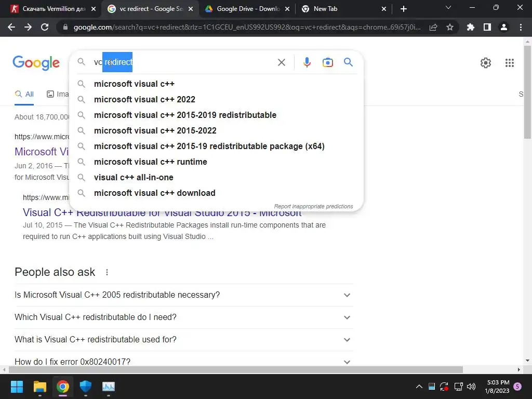The height and width of the screenshot is (399, 532).
Task: Open the Microsoft Vi... search result
Action: coord(42,152)
